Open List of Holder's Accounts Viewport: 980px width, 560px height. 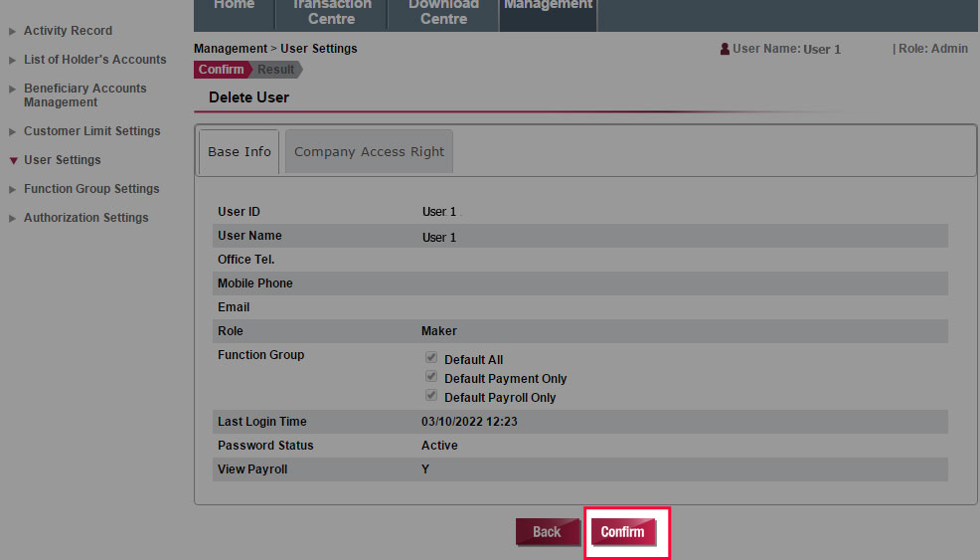pos(95,60)
